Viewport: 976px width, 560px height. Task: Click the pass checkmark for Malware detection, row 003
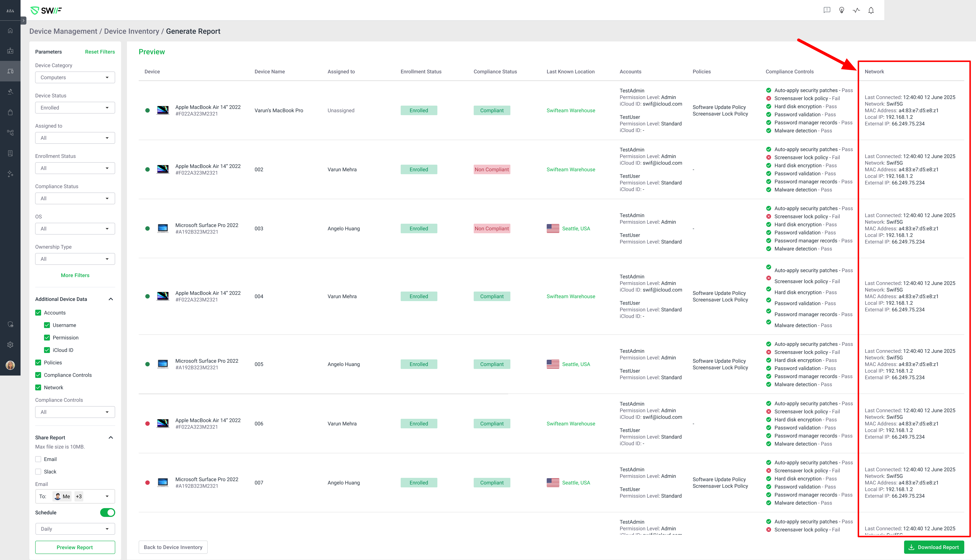click(x=768, y=249)
